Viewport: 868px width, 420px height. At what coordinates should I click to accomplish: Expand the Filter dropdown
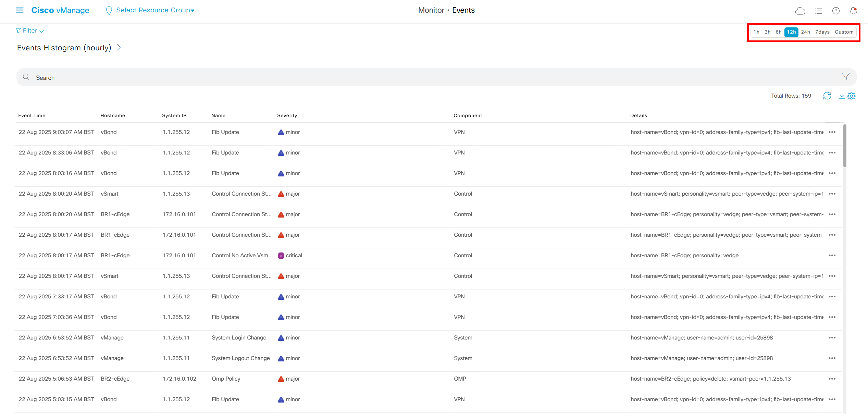tap(30, 31)
